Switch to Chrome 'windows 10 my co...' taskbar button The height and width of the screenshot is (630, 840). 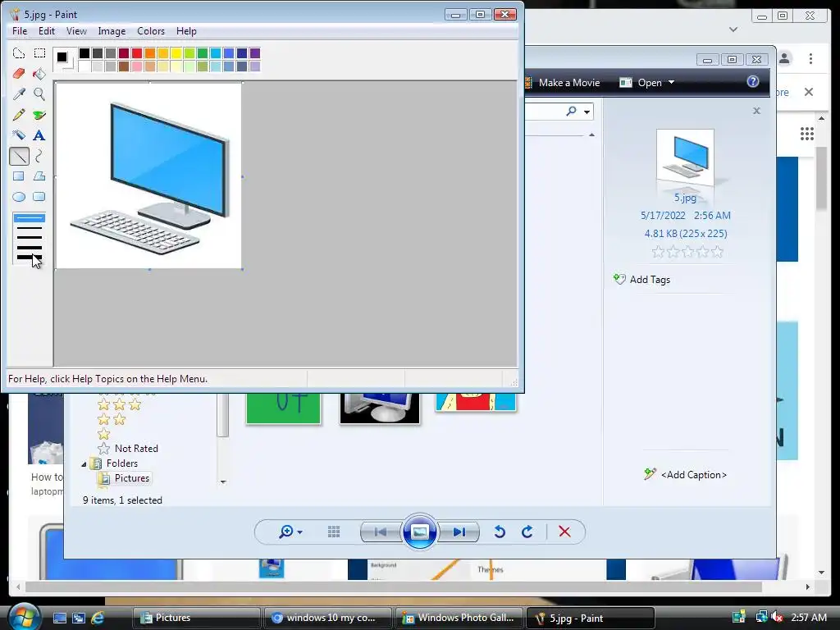[x=327, y=618]
